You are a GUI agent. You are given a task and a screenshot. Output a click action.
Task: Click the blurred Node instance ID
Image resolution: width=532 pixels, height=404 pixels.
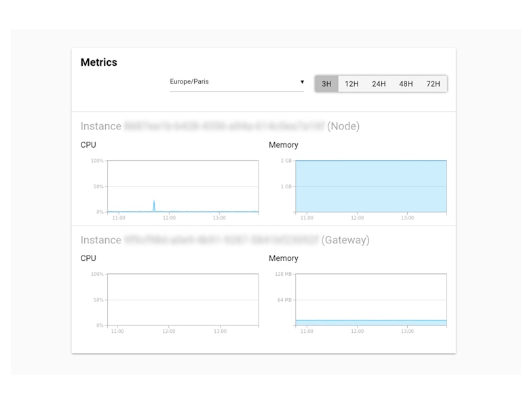click(224, 126)
